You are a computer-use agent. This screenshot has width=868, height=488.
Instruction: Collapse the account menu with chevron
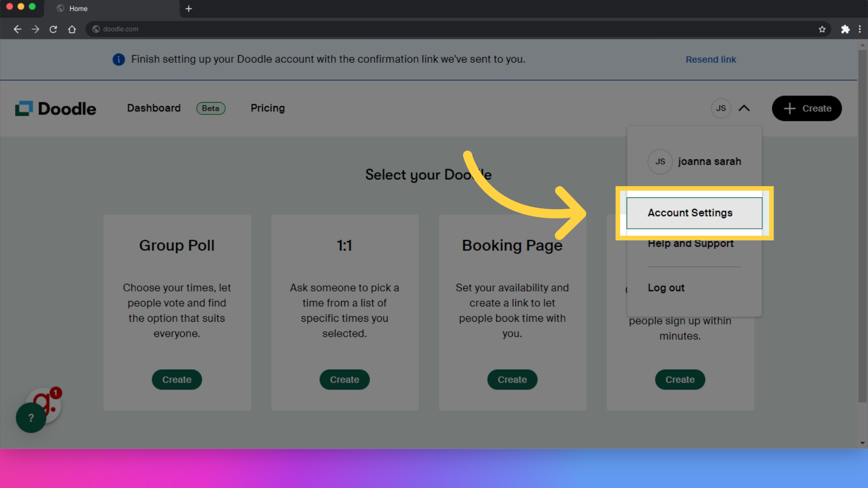point(743,108)
